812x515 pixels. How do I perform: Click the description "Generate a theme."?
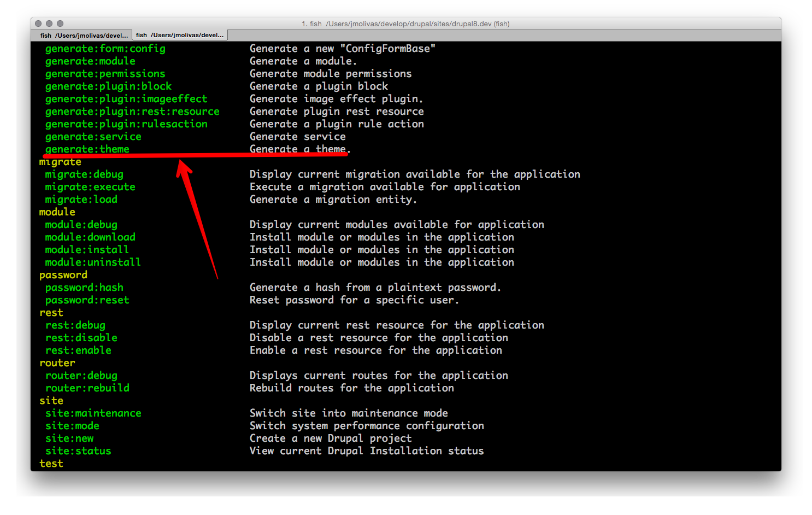[300, 149]
